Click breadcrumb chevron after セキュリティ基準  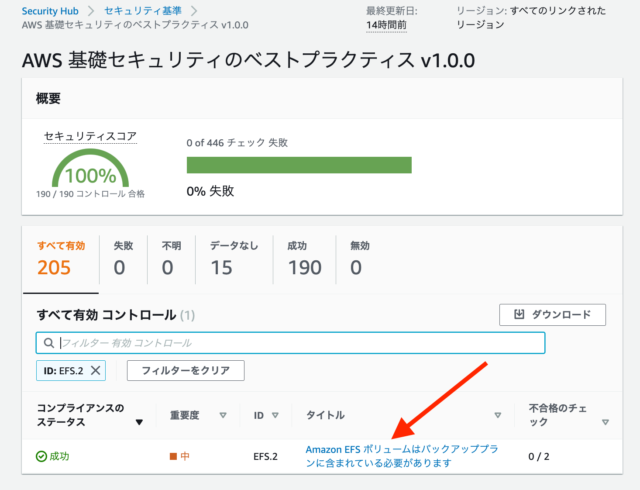194,11
